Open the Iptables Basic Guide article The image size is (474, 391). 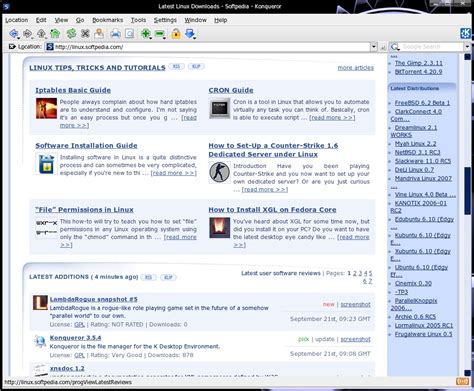(73, 90)
